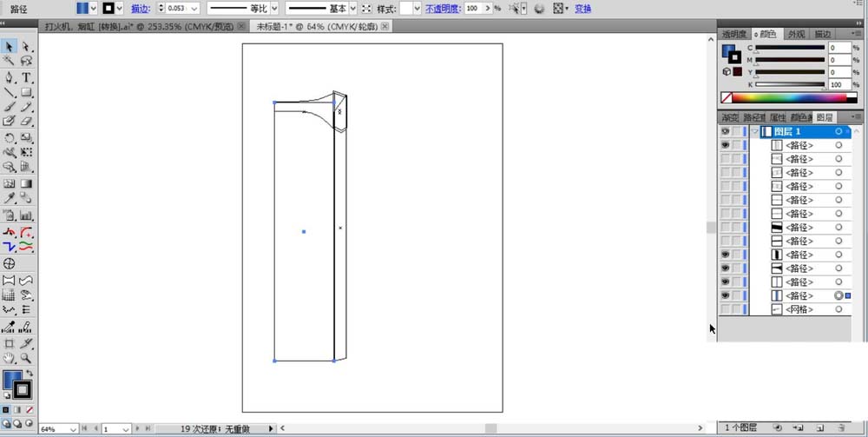The image size is (868, 437).
Task: Open the 属性 panel tab
Action: 778,117
